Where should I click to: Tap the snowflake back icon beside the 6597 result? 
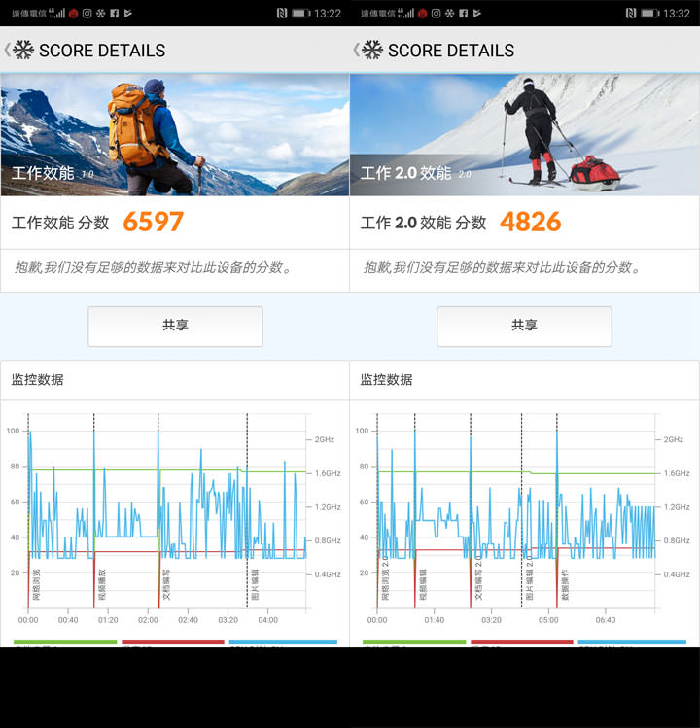pyautogui.click(x=22, y=51)
